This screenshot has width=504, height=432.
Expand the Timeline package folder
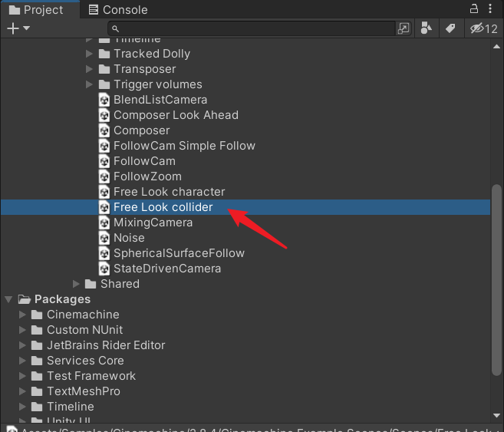(22, 407)
